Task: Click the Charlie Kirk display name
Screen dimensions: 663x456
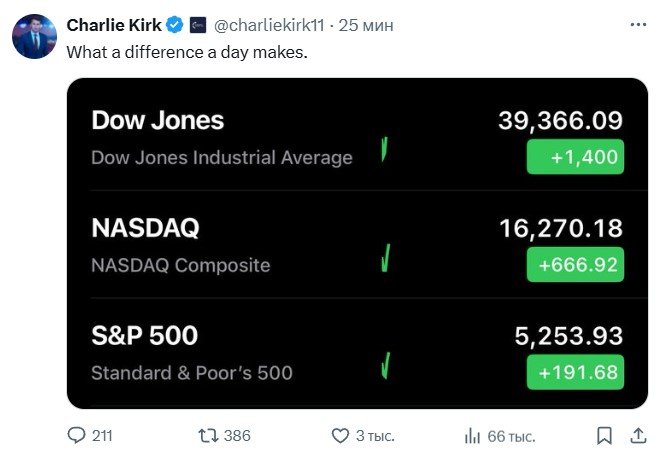Action: 113,24
